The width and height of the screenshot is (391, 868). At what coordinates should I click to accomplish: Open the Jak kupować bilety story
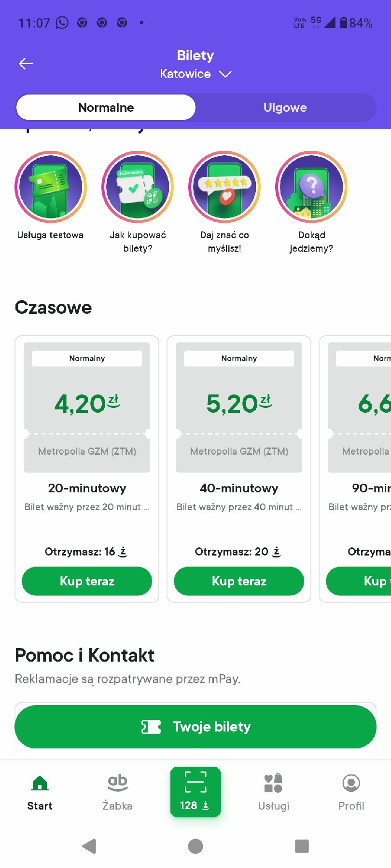(138, 187)
